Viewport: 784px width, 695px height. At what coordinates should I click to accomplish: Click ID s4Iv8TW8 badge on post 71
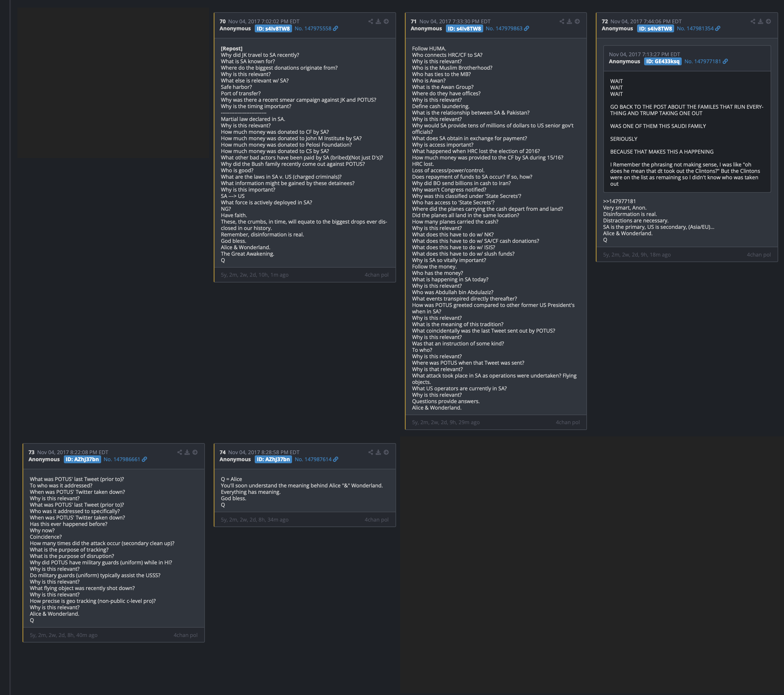(x=464, y=29)
